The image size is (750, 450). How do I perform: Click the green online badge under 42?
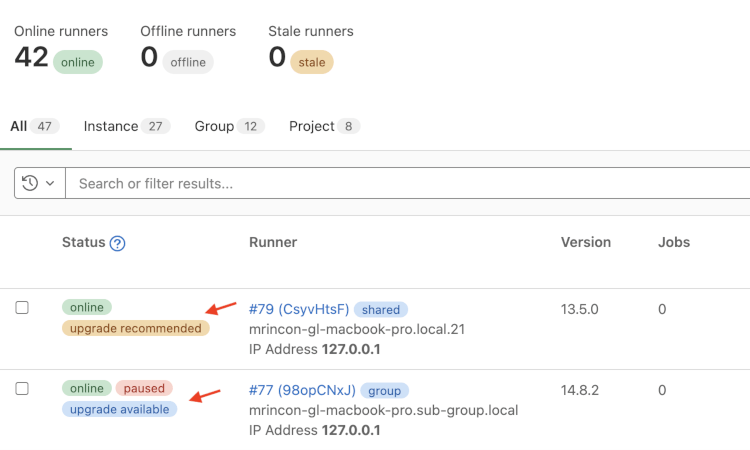78,62
